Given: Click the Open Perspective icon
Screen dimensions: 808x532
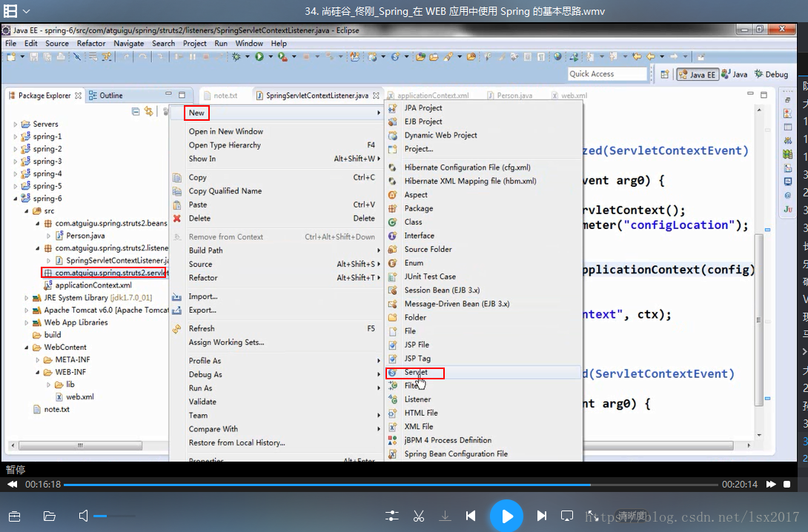Looking at the screenshot, I should coord(665,75).
